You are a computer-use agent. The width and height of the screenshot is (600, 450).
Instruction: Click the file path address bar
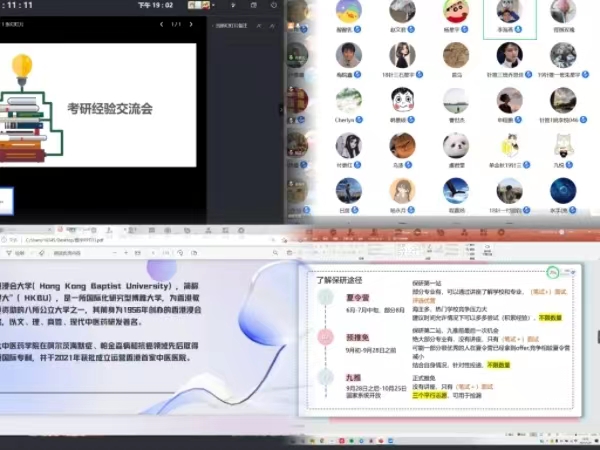click(60, 241)
